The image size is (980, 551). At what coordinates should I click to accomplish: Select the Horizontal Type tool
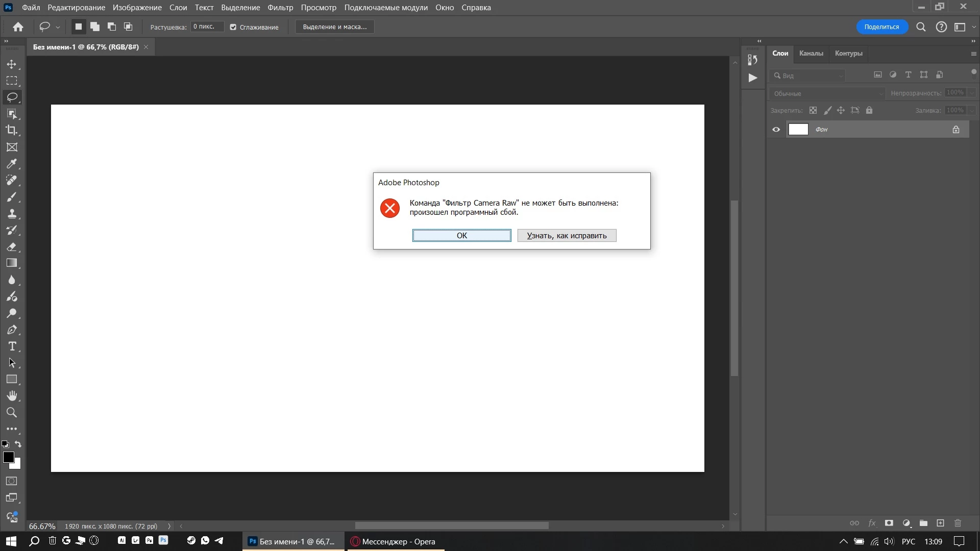(12, 346)
